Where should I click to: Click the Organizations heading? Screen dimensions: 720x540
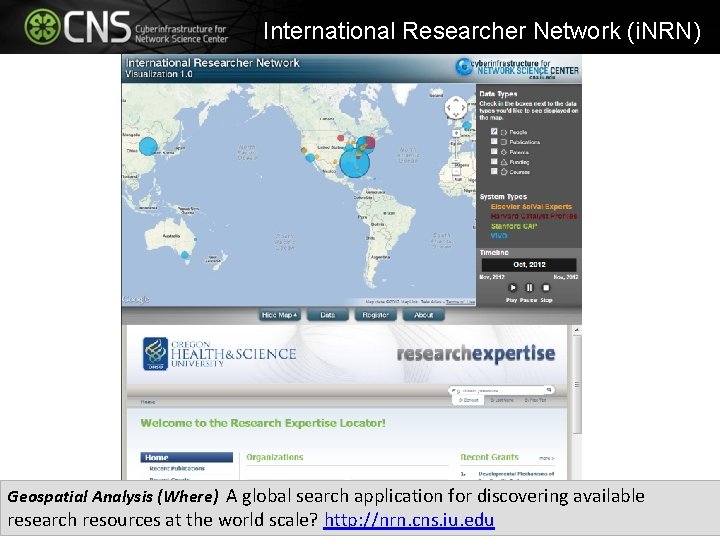[275, 457]
